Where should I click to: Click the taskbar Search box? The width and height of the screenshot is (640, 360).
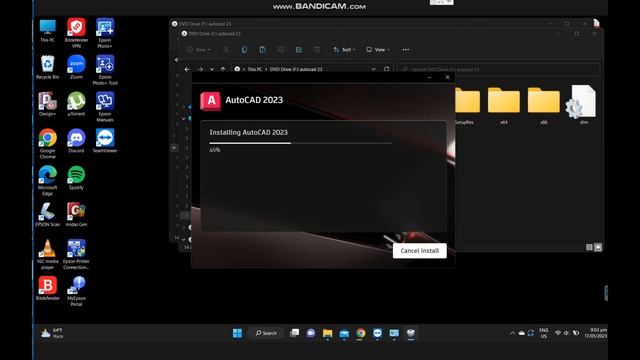(x=266, y=333)
